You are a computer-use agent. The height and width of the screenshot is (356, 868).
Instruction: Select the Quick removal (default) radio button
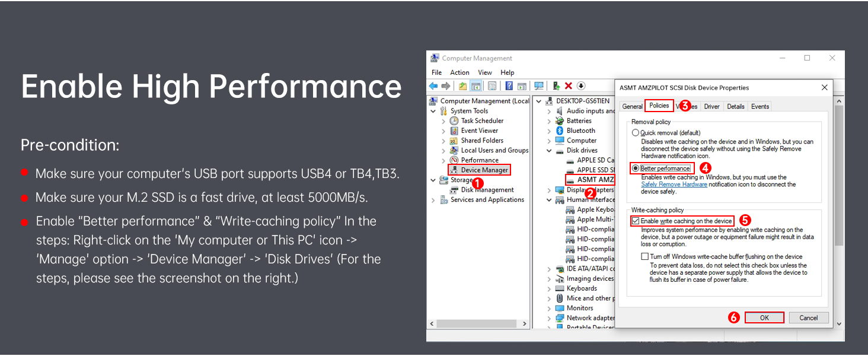pos(636,133)
